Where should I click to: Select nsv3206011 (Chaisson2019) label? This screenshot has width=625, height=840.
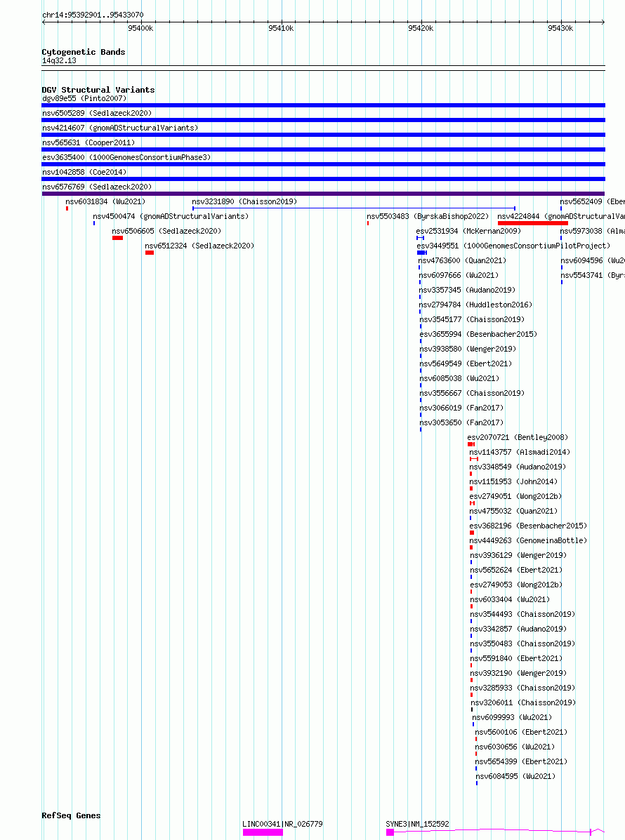pos(523,702)
